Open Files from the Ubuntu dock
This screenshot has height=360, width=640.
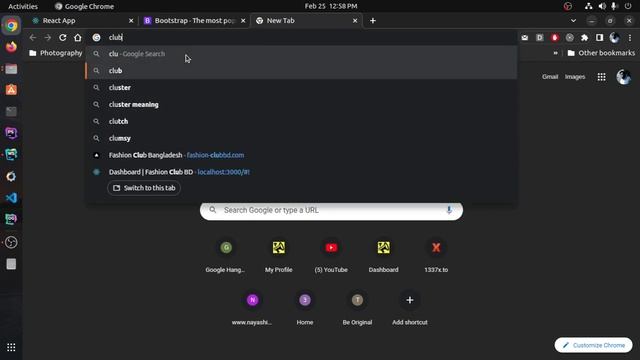[11, 69]
